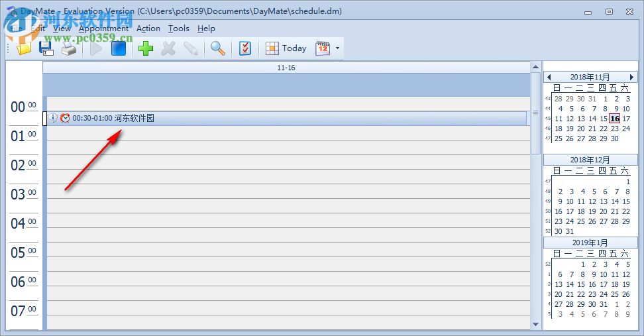
Task: Click the 2019年1月 month header
Action: [590, 243]
